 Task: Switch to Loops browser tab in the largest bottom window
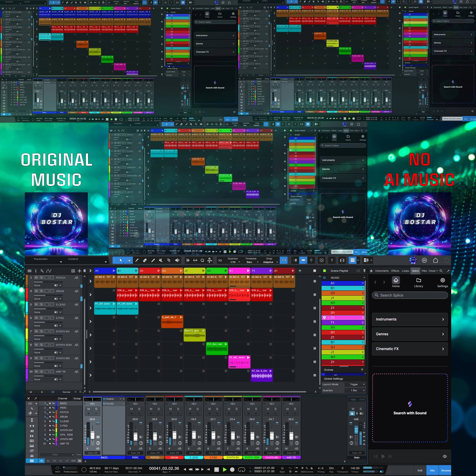pos(406,271)
